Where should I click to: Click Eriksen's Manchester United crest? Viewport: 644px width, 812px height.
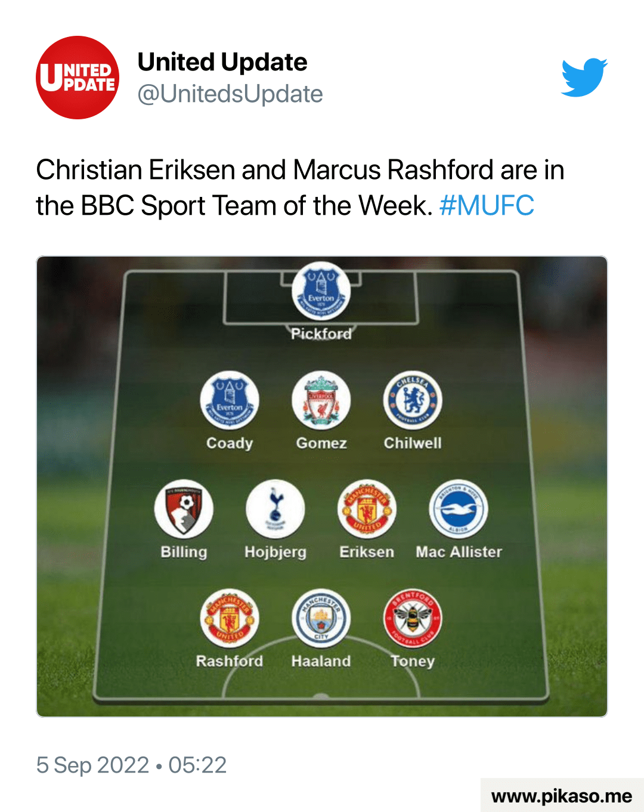pos(367,510)
